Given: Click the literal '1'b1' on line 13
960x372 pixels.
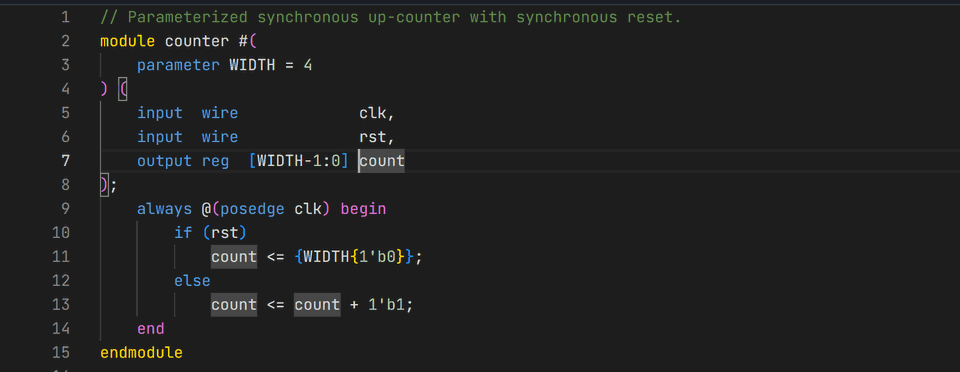Looking at the screenshot, I should coord(386,304).
